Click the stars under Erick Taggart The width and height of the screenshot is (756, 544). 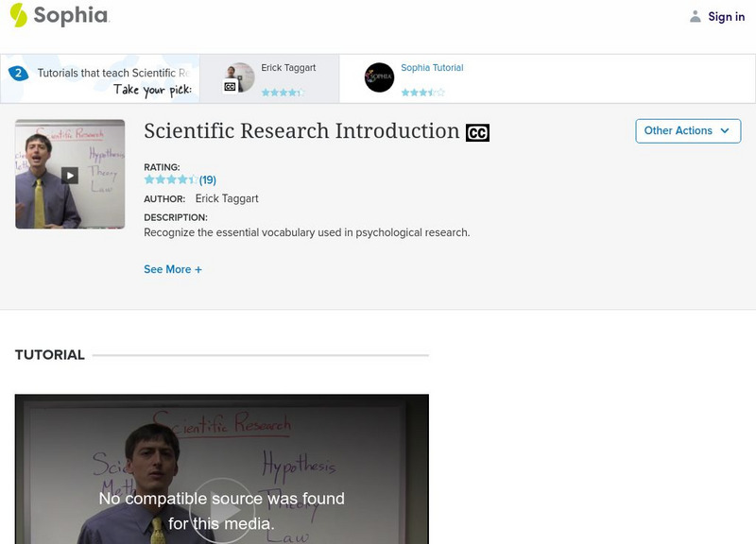[281, 93]
